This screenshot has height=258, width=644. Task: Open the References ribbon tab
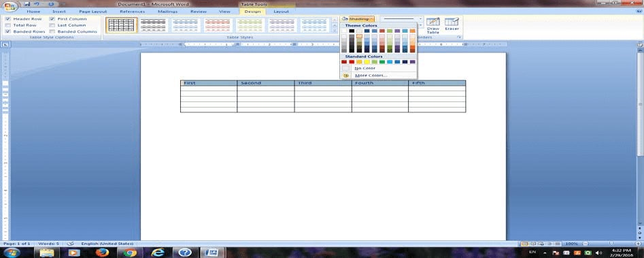click(x=132, y=12)
